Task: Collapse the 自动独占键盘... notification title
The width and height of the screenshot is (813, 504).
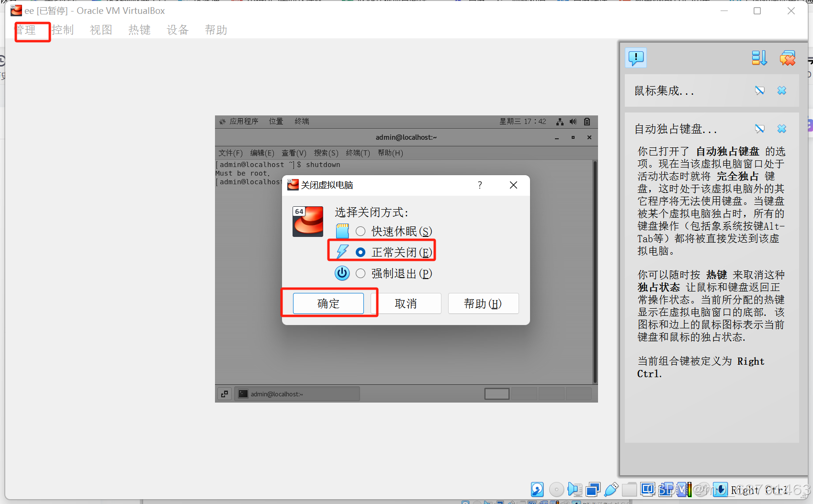Action: (676, 129)
